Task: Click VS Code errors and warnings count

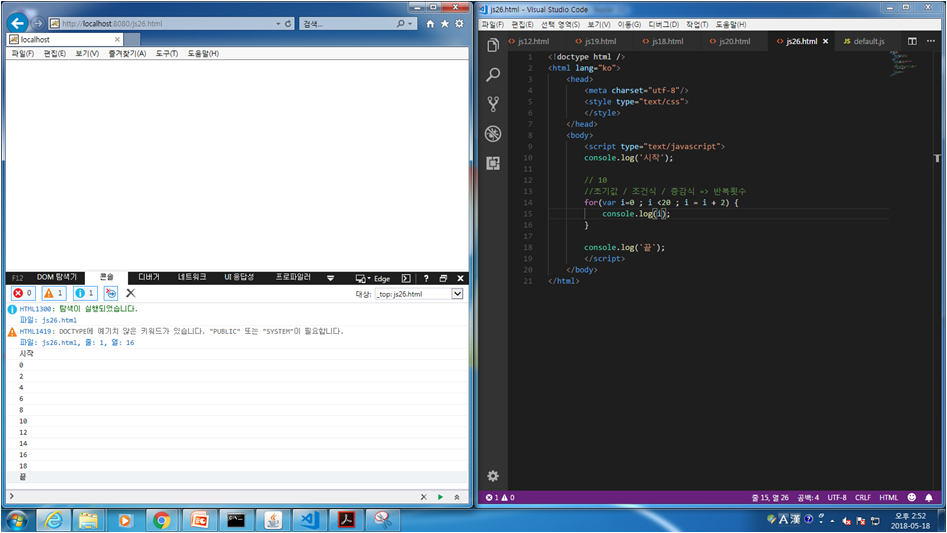Action: 500,497
